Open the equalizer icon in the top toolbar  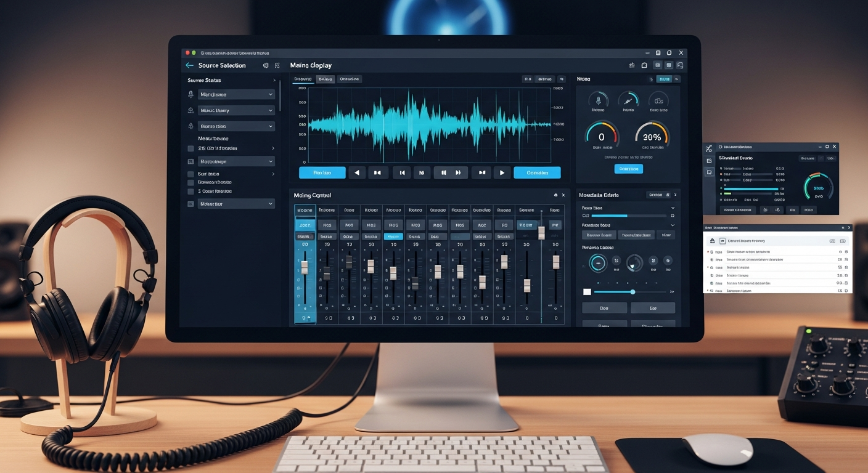tap(631, 65)
